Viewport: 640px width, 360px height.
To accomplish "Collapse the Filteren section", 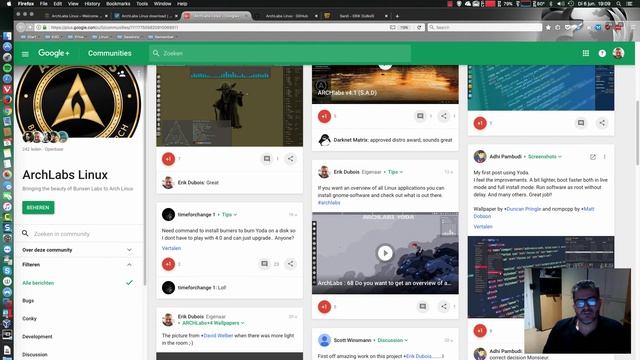I will 78,264.
